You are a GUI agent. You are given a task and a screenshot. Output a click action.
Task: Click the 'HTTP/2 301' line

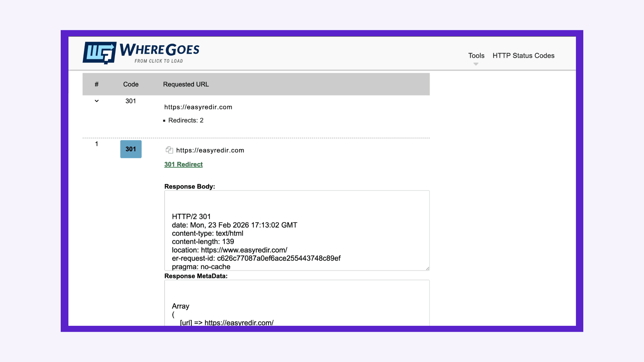191,217
